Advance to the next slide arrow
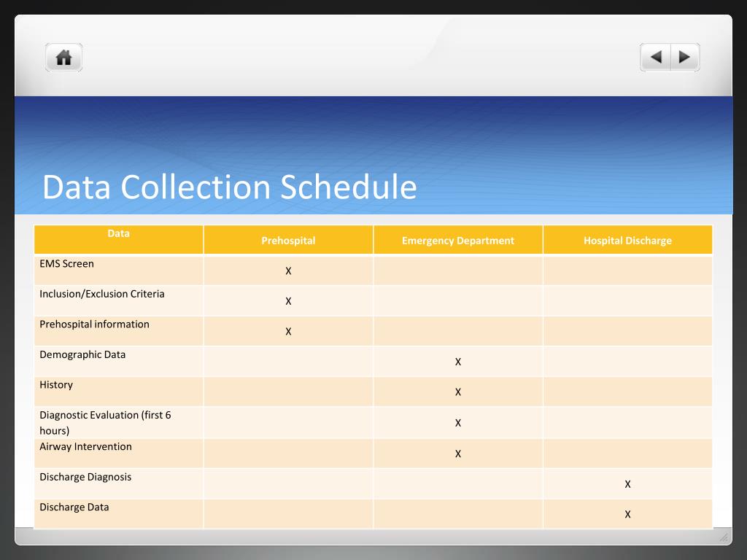Viewport: 747px width, 560px height. point(685,57)
